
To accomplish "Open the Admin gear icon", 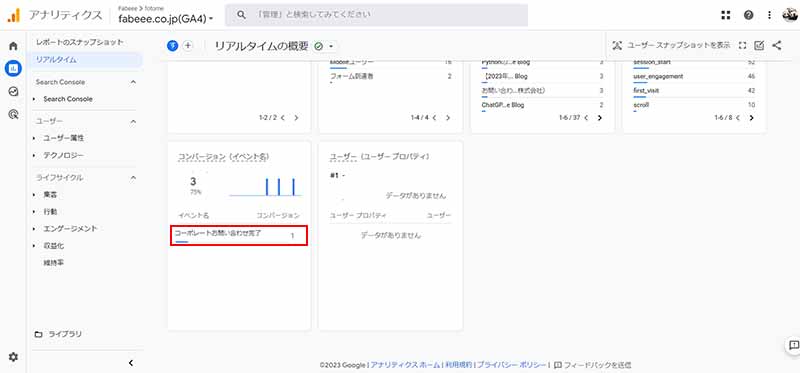I will pyautogui.click(x=13, y=357).
